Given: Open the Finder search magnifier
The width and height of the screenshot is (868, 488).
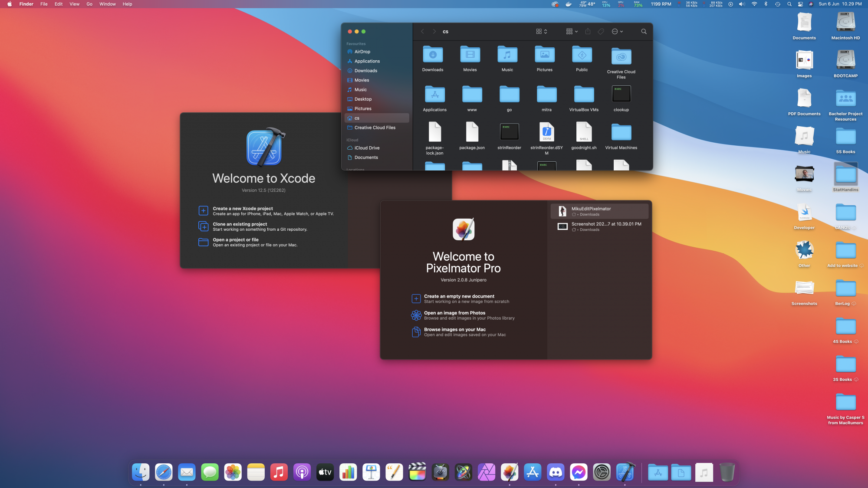Looking at the screenshot, I should pyautogui.click(x=644, y=32).
